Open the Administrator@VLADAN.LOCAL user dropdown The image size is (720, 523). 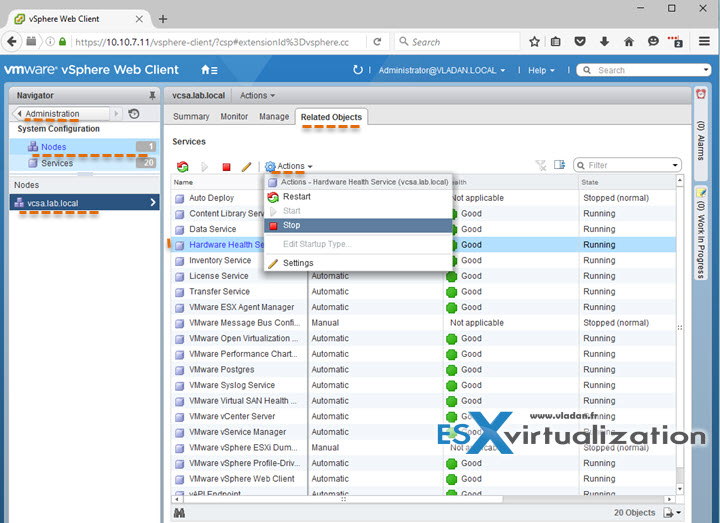442,70
